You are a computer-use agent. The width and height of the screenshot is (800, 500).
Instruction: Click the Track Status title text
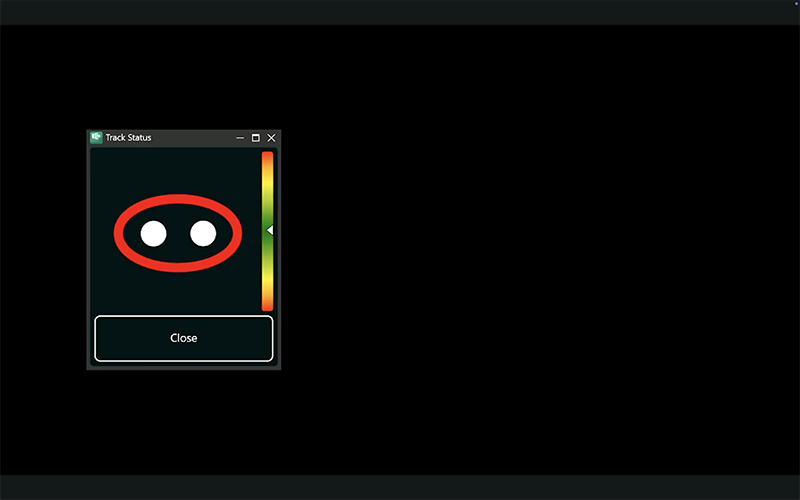[128, 137]
